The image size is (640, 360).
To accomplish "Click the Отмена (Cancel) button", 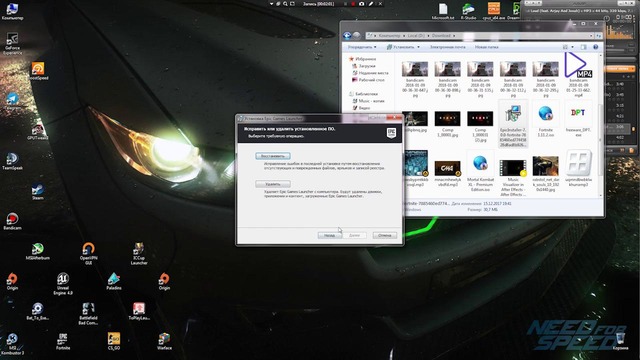I will [384, 236].
